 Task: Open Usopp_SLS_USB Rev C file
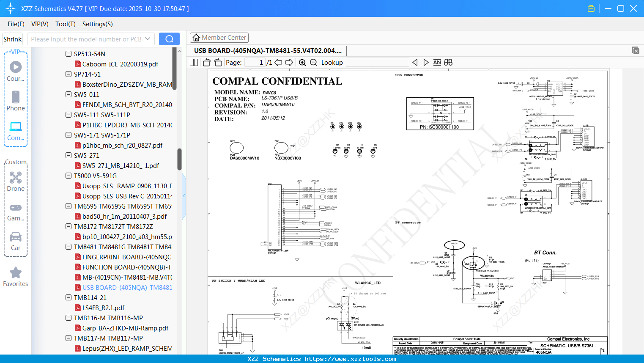click(127, 196)
